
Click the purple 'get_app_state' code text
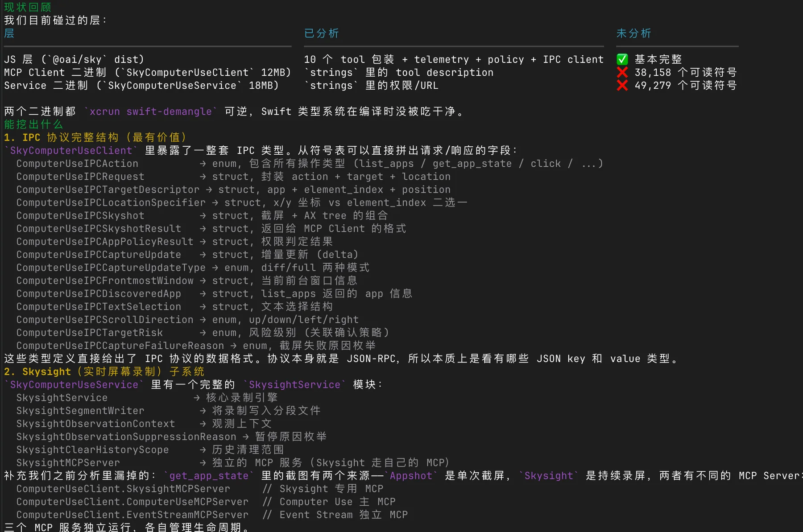pyautogui.click(x=209, y=475)
